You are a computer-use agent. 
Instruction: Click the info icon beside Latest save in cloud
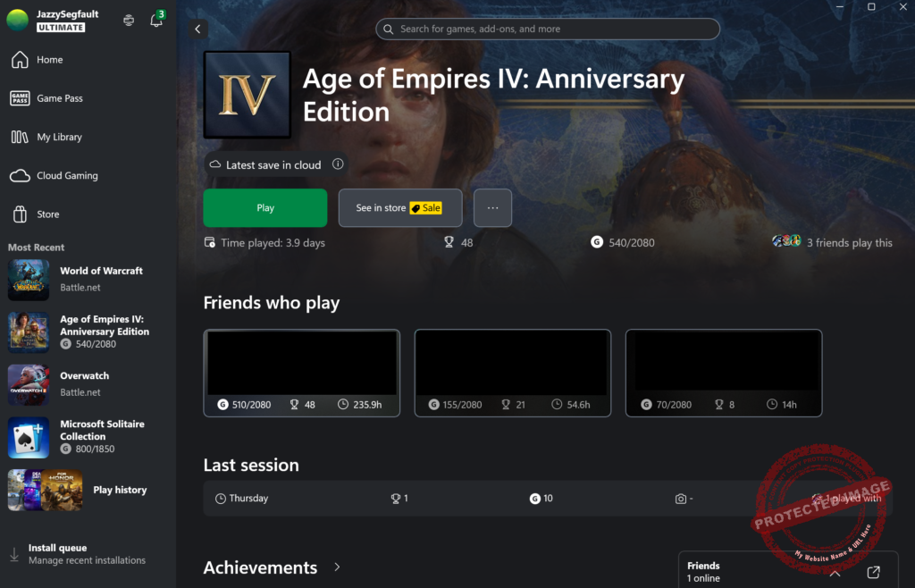pyautogui.click(x=338, y=164)
